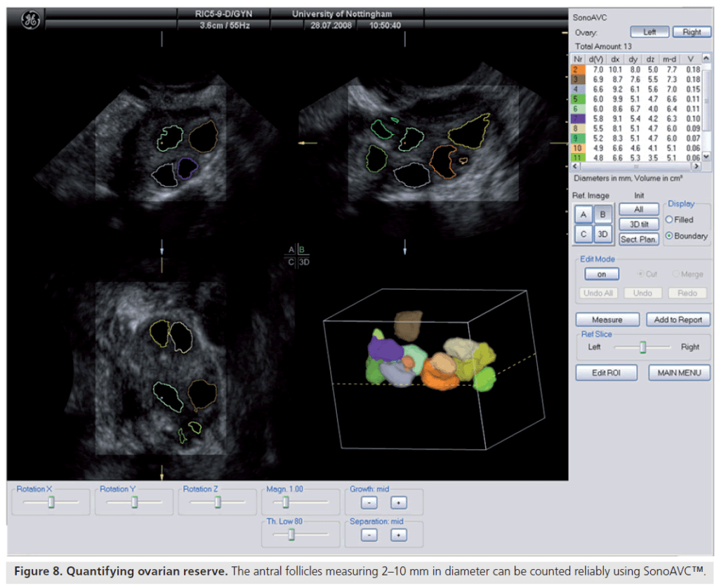The height and width of the screenshot is (588, 719).
Task: Select reference image C button
Action: coord(583,234)
